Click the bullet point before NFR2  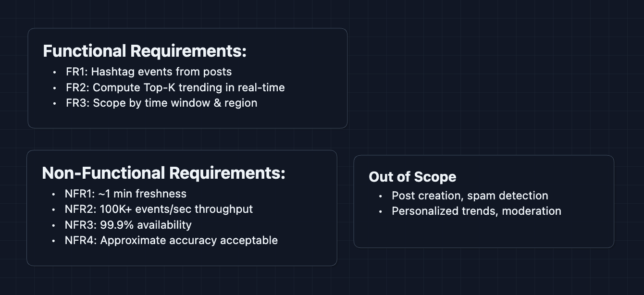pyautogui.click(x=53, y=209)
